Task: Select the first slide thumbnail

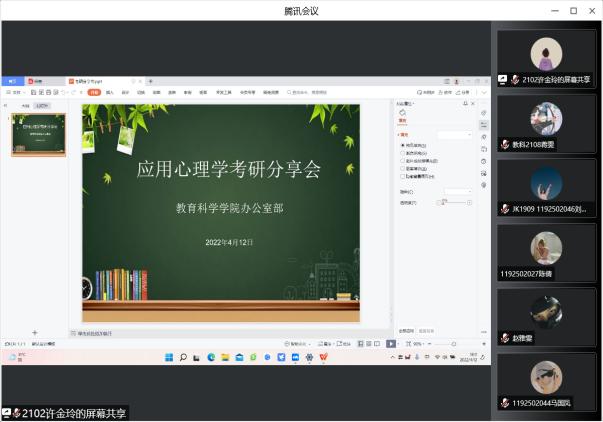Action: point(39,133)
